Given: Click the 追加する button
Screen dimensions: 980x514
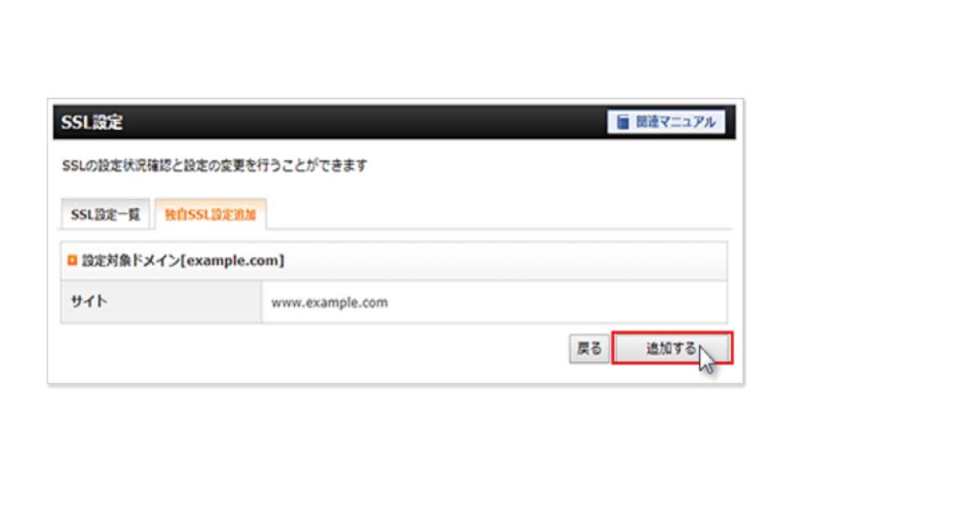Looking at the screenshot, I should [x=672, y=348].
